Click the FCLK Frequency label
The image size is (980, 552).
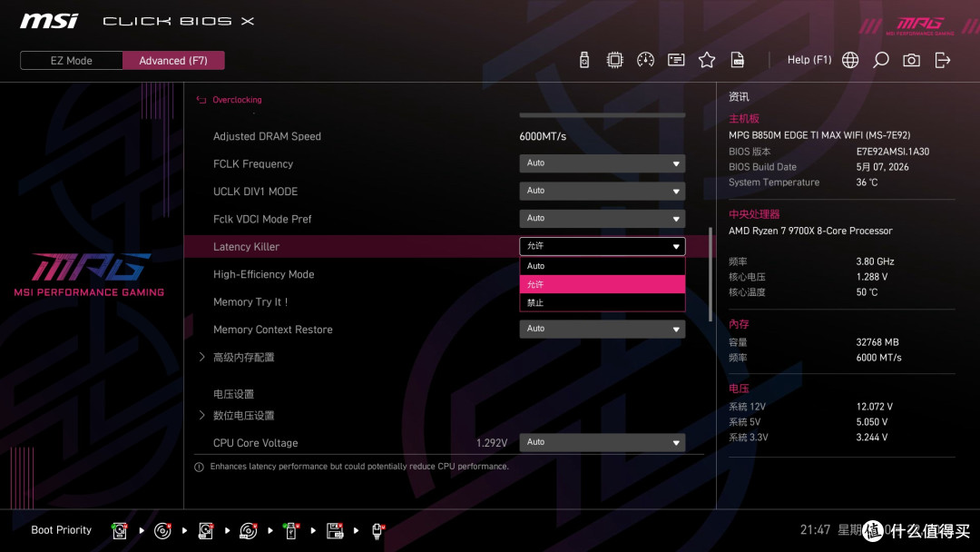tap(253, 163)
